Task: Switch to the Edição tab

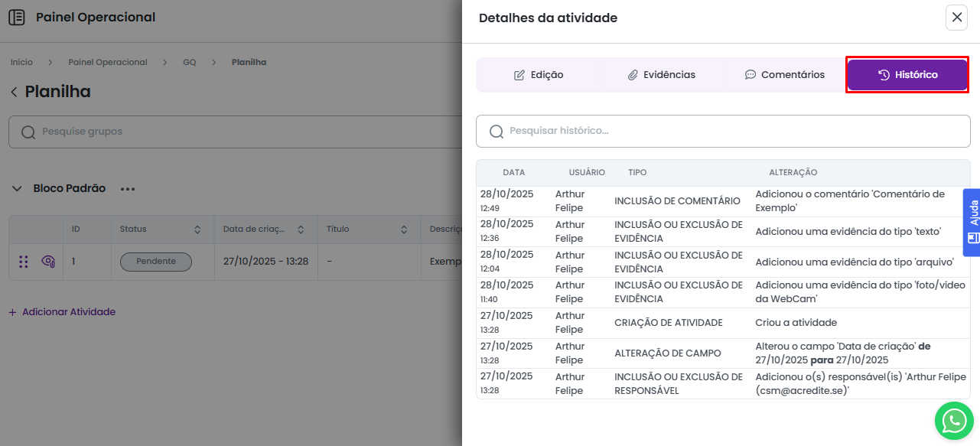Action: [539, 75]
